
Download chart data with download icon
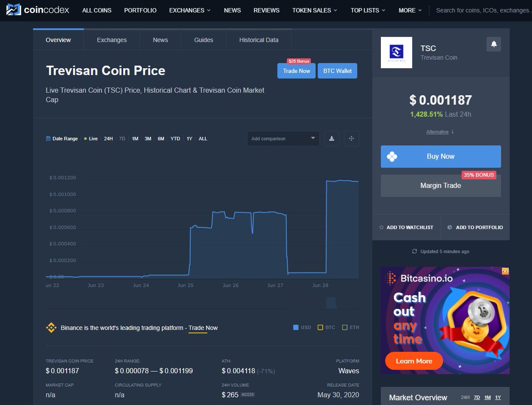pyautogui.click(x=332, y=138)
